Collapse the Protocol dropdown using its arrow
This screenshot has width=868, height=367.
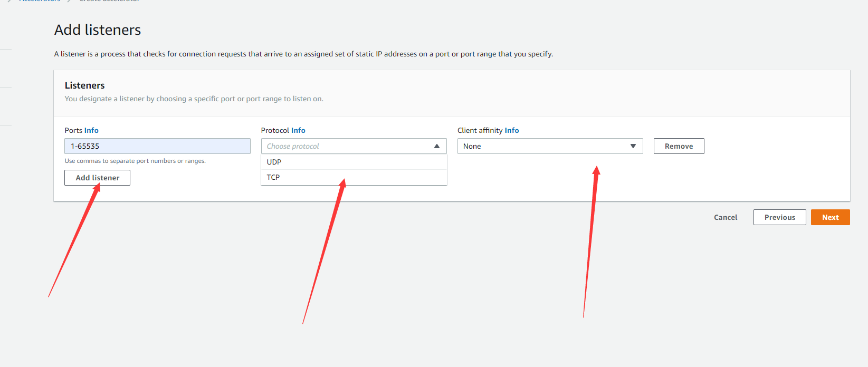tap(437, 146)
